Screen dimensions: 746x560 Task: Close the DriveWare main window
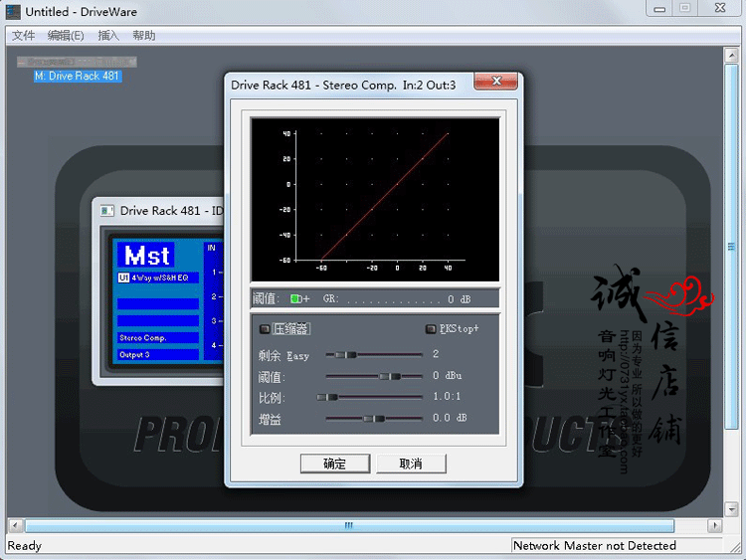coord(720,9)
